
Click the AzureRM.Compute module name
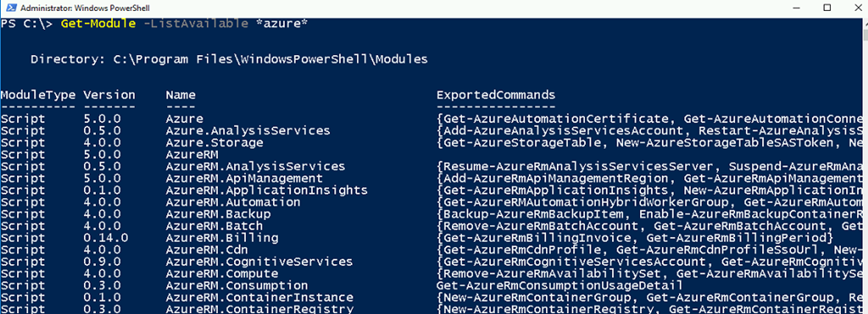tap(221, 273)
